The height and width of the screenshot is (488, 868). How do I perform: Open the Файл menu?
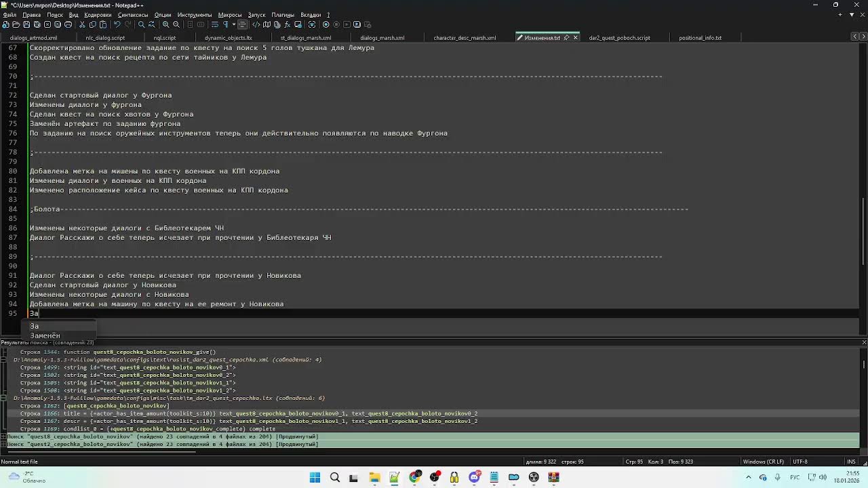[x=9, y=14]
